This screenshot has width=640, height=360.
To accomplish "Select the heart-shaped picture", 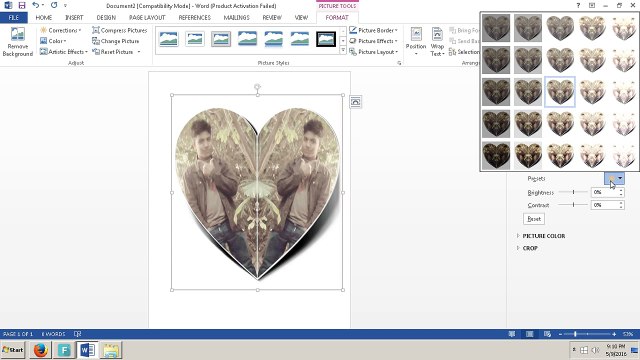I will tap(257, 193).
